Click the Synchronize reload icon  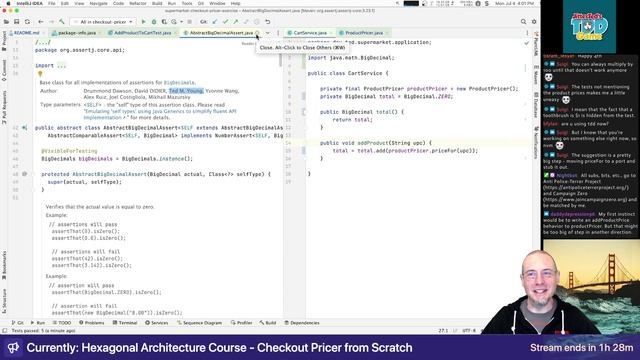click(x=27, y=22)
